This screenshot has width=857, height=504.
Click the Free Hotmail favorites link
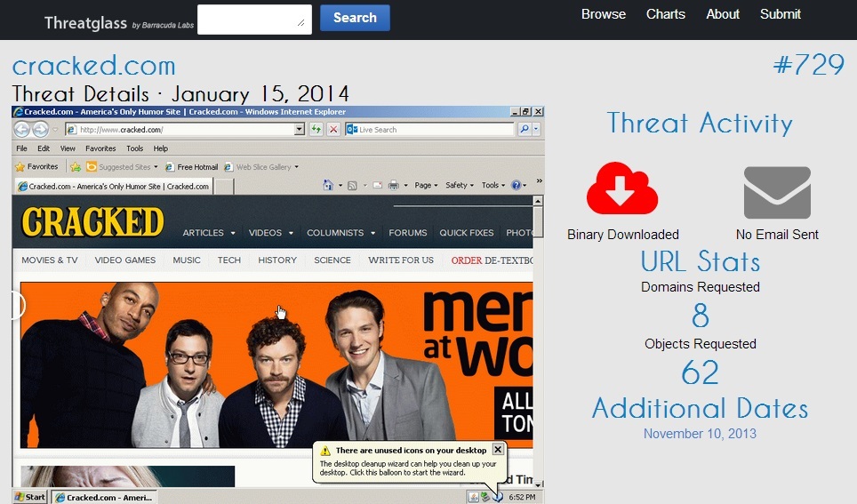(x=191, y=167)
